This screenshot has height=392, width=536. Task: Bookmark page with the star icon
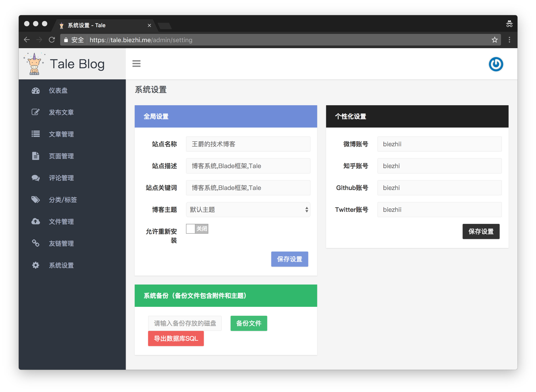click(495, 40)
